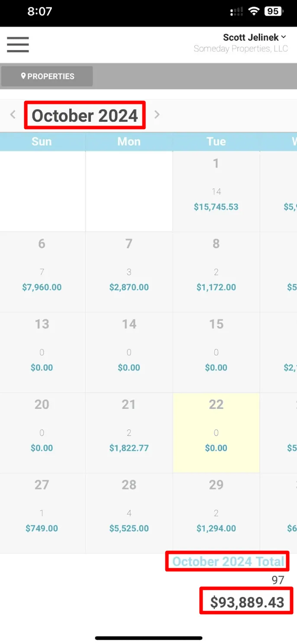The width and height of the screenshot is (297, 644).
Task: Open the $1,822.77 amount on October 21
Action: 129,448
